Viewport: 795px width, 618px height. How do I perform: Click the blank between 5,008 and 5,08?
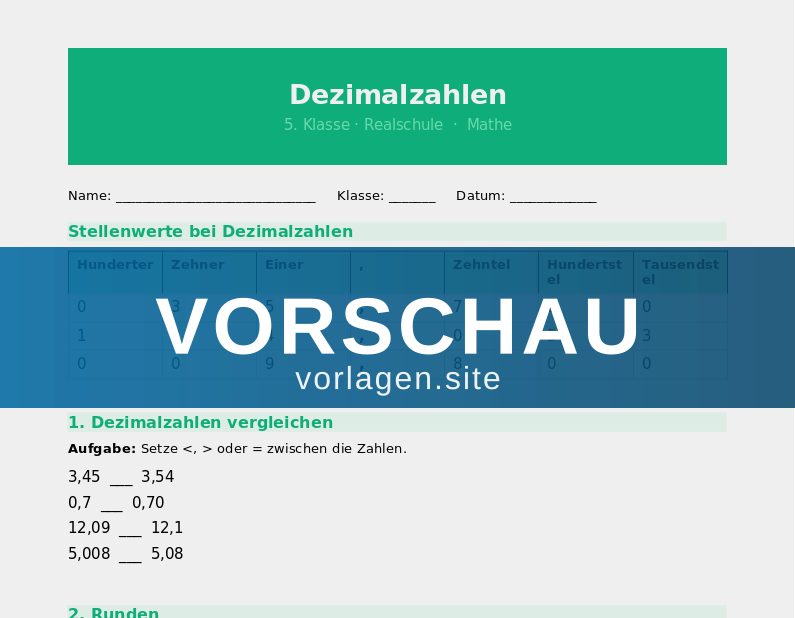pyautogui.click(x=130, y=555)
